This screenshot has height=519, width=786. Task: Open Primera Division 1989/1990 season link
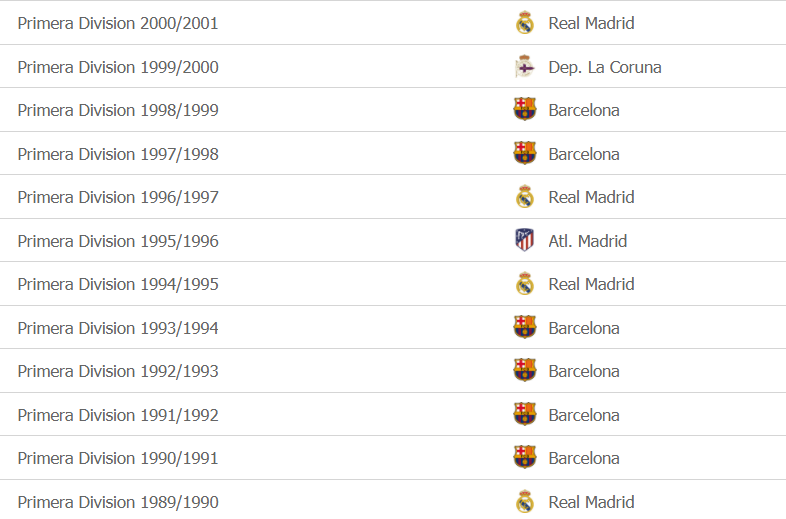[118, 502]
